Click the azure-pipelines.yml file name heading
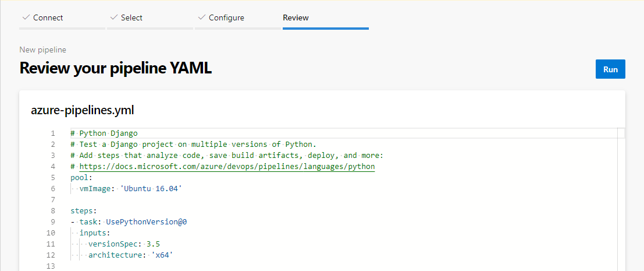This screenshot has width=644, height=271. 83,110
